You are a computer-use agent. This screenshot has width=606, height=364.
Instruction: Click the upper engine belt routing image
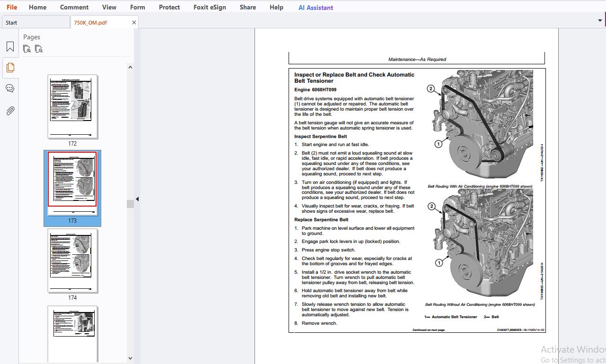479,125
